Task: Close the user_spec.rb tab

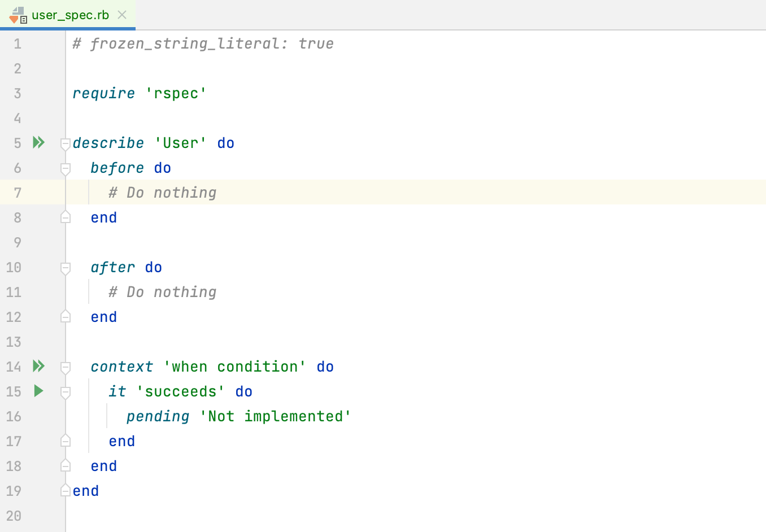Action: coord(122,15)
